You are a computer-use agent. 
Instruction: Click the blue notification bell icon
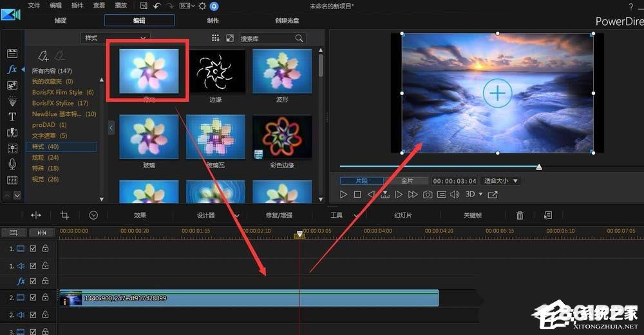pyautogui.click(x=214, y=6)
